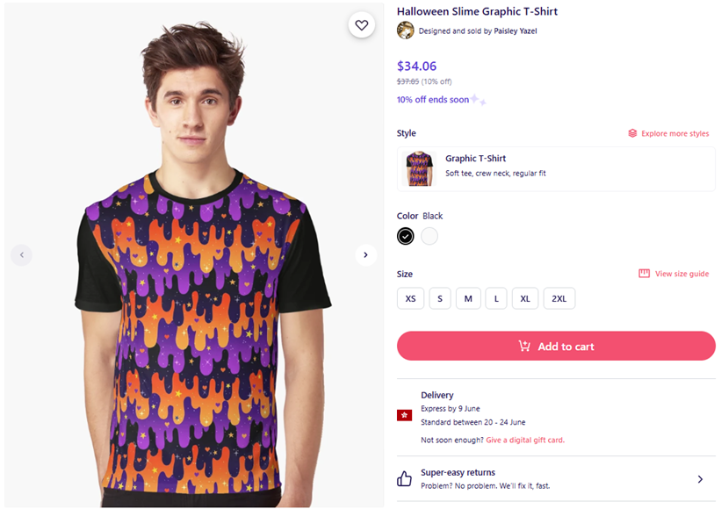Screen dimensions: 728x509
Task: Select the black color swatch
Action: (x=405, y=236)
